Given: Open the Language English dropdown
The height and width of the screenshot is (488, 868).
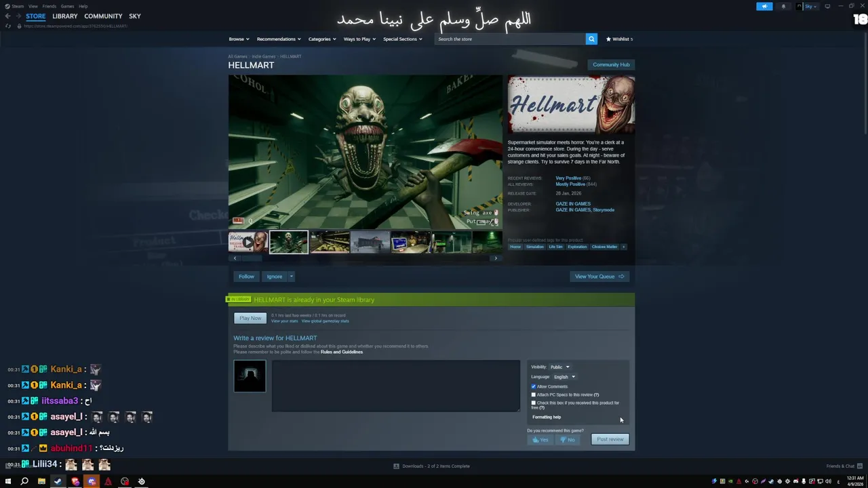Looking at the screenshot, I should tap(564, 377).
